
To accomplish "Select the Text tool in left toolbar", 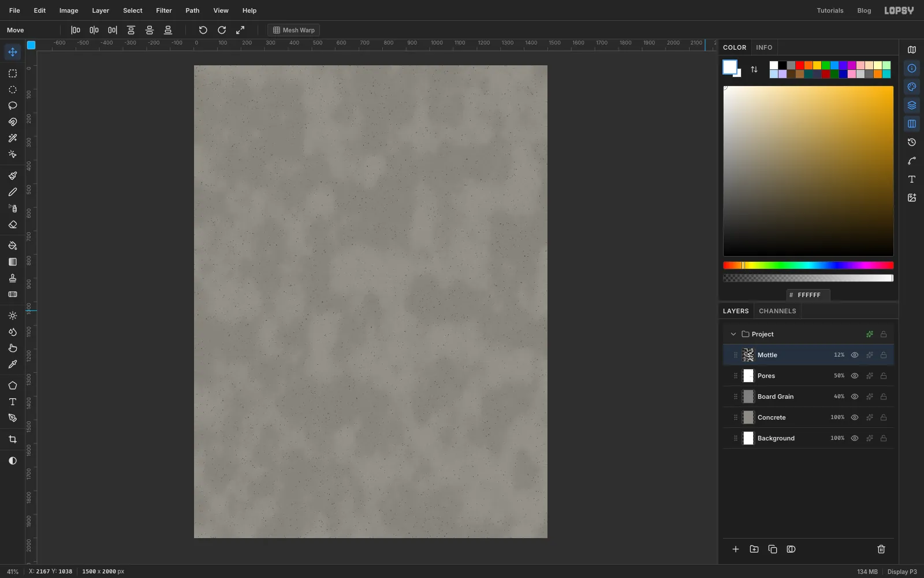I will [x=12, y=402].
